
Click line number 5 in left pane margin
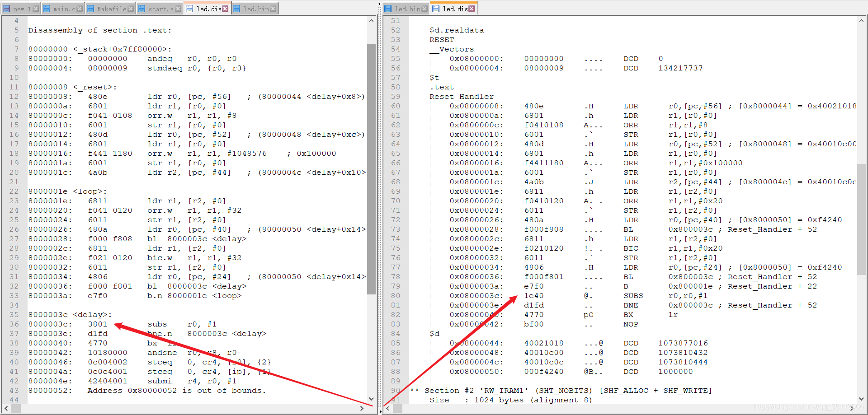coord(17,30)
